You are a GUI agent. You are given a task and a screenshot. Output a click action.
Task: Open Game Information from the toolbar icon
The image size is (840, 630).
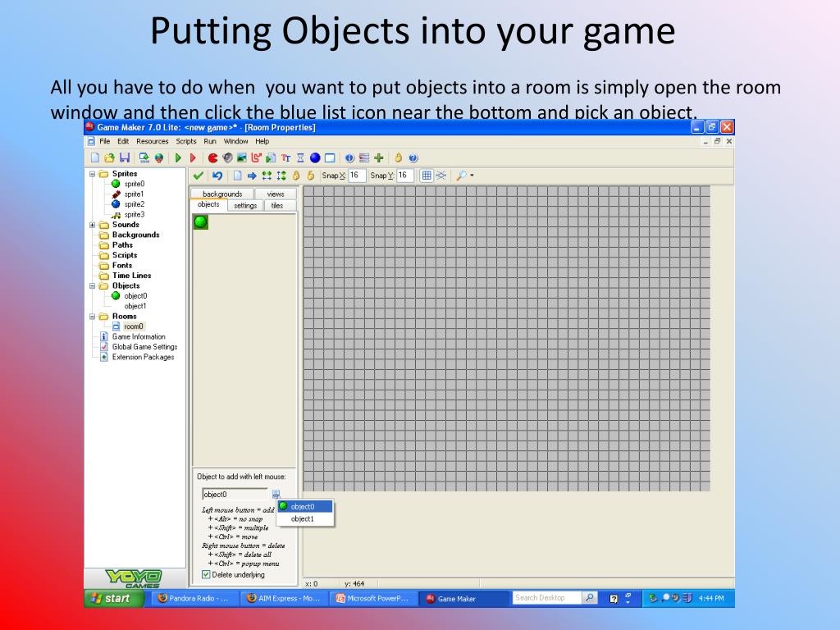(349, 157)
